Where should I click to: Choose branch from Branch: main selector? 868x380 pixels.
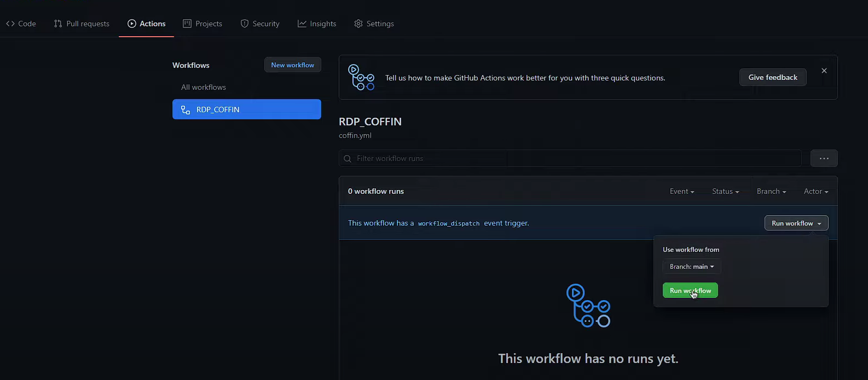click(691, 267)
